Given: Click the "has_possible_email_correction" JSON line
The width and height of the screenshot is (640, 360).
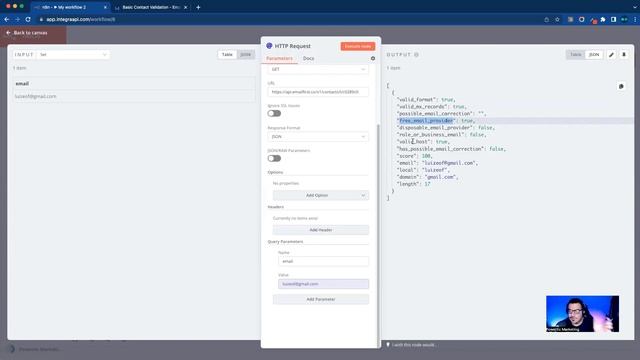Looking at the screenshot, I should (451, 149).
